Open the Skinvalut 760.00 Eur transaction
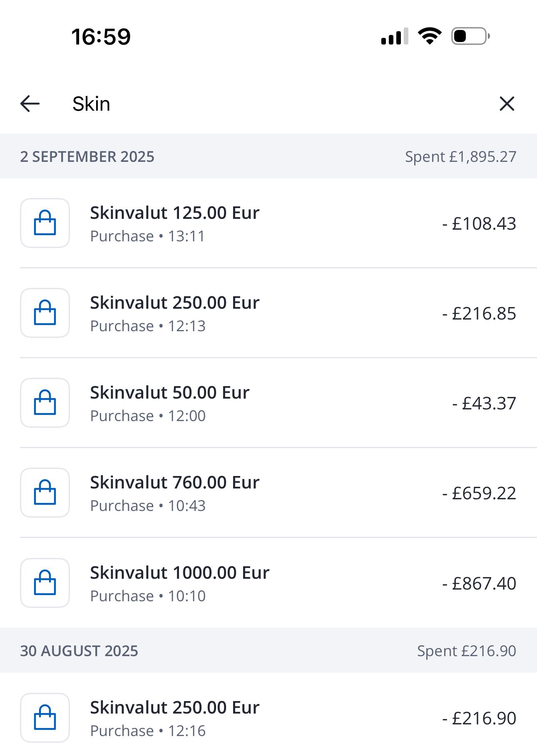The height and width of the screenshot is (756, 537). (x=175, y=483)
